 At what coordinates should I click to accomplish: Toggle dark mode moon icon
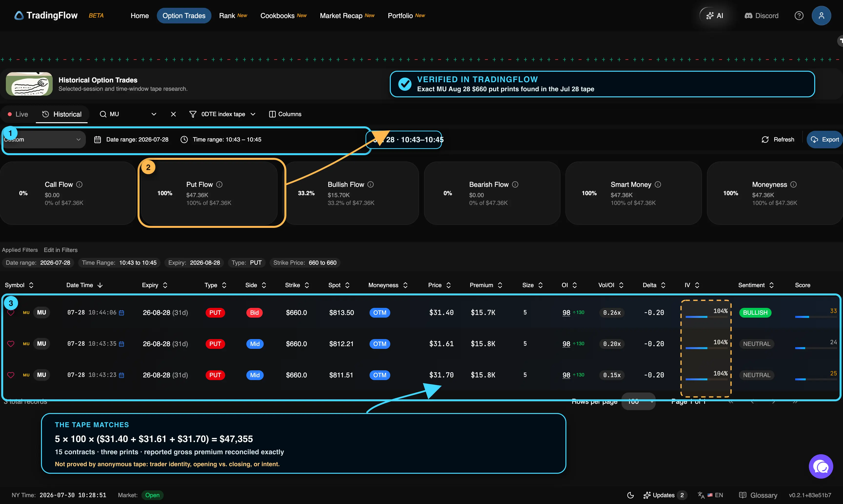tap(631, 495)
